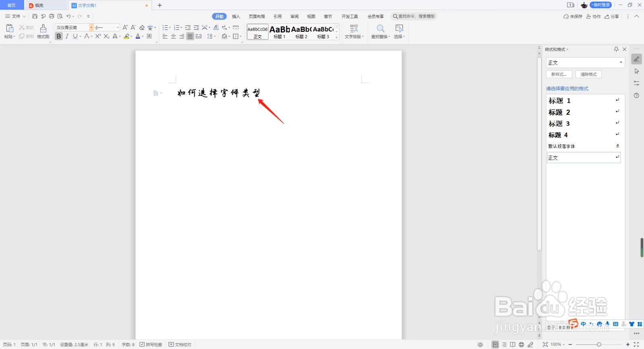Align text right
This screenshot has height=349, width=644.
[182, 36]
